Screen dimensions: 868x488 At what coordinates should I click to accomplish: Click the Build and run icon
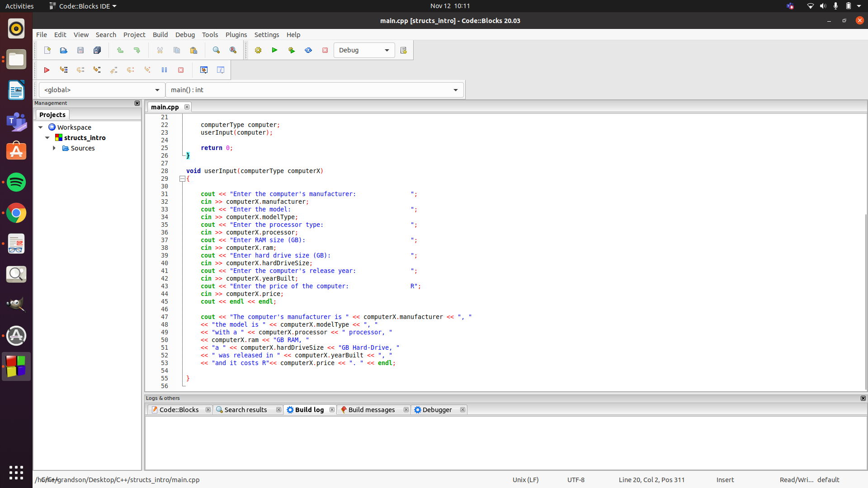292,50
